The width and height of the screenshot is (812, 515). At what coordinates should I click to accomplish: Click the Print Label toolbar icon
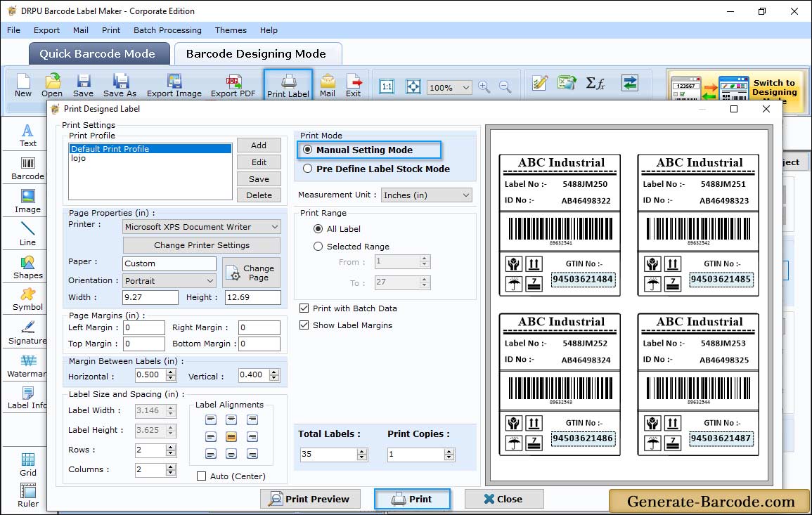(x=288, y=86)
